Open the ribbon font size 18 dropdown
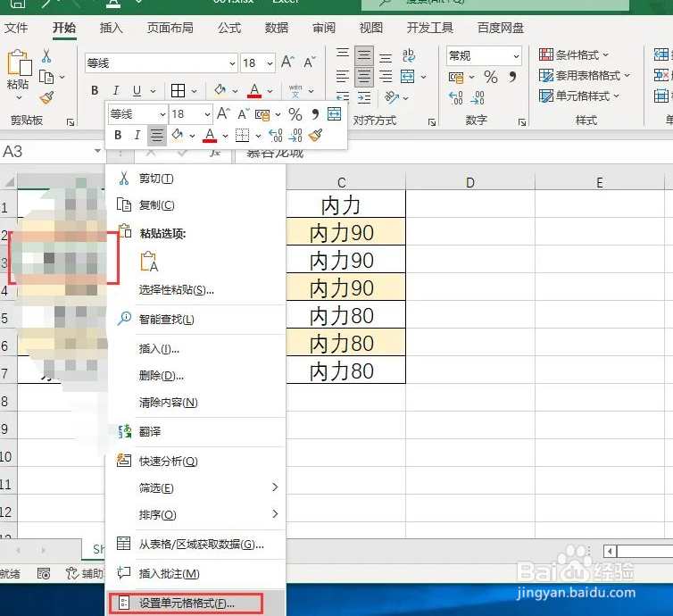The width and height of the screenshot is (673, 616). pyautogui.click(x=270, y=63)
